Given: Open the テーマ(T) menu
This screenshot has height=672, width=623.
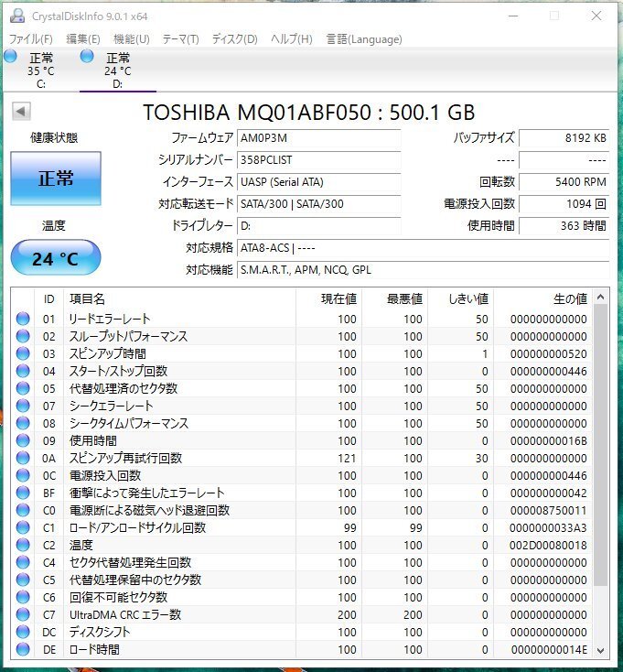Looking at the screenshot, I should (181, 39).
